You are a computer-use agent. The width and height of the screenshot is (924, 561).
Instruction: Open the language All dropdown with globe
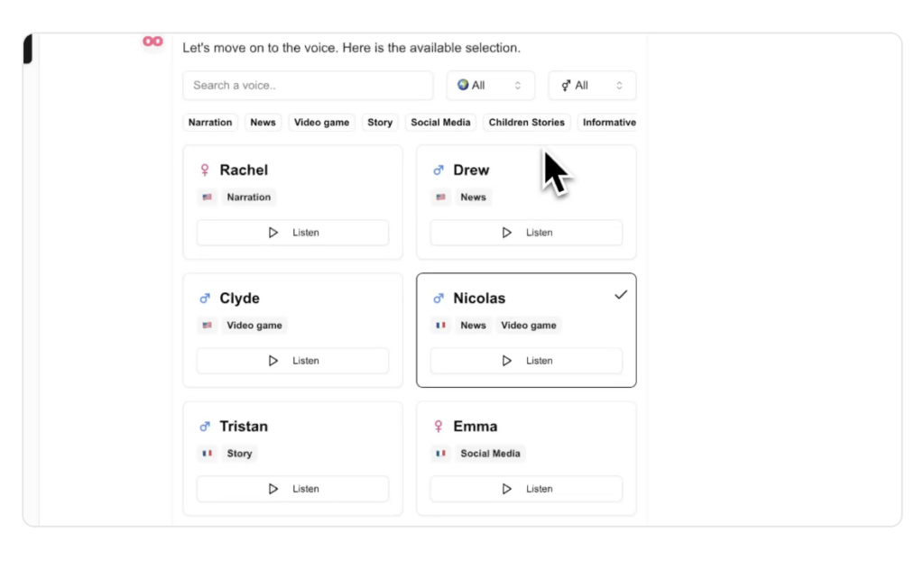coord(490,86)
